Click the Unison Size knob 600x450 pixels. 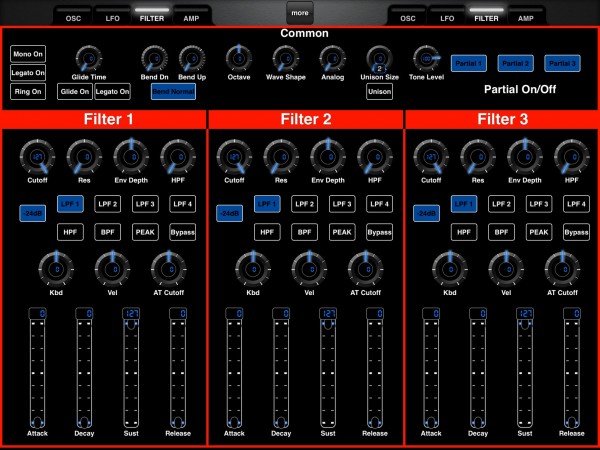pyautogui.click(x=379, y=59)
